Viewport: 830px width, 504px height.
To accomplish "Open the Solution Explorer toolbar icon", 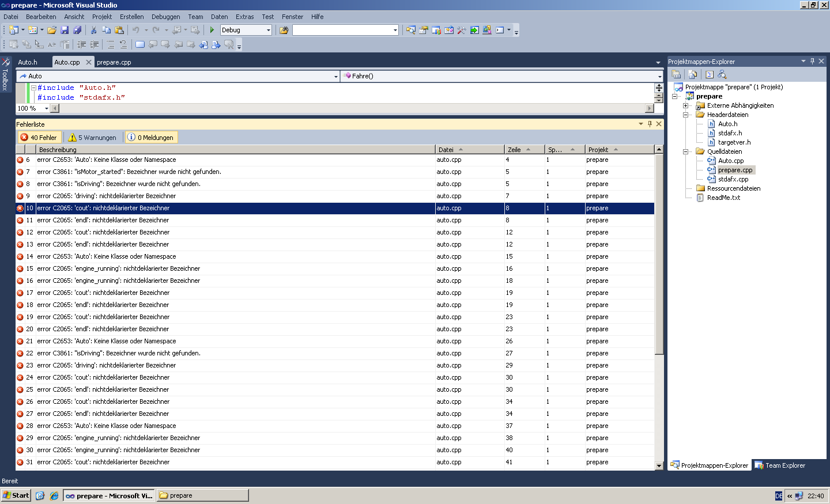I will [411, 30].
